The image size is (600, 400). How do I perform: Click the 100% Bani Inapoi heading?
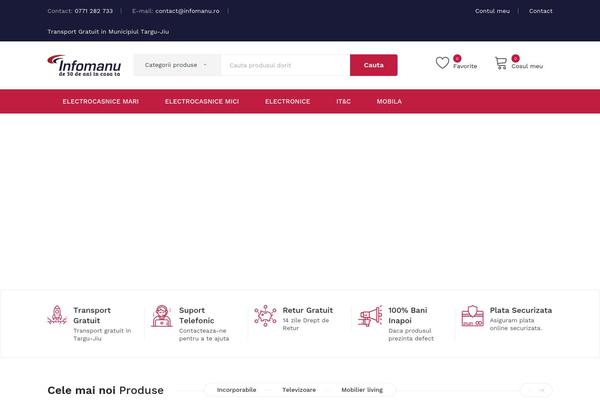pyautogui.click(x=408, y=315)
